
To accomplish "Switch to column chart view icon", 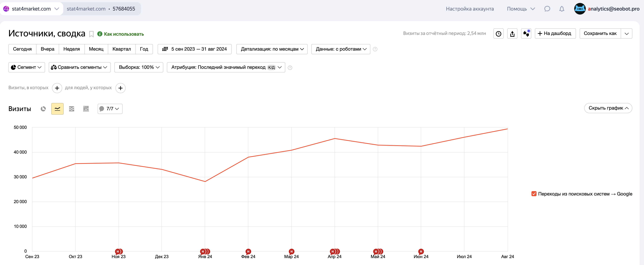I will pos(86,109).
